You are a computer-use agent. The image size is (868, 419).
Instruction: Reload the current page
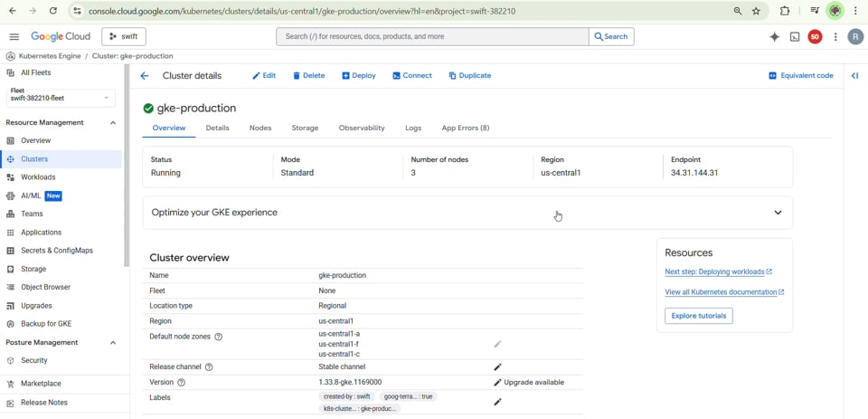(53, 11)
